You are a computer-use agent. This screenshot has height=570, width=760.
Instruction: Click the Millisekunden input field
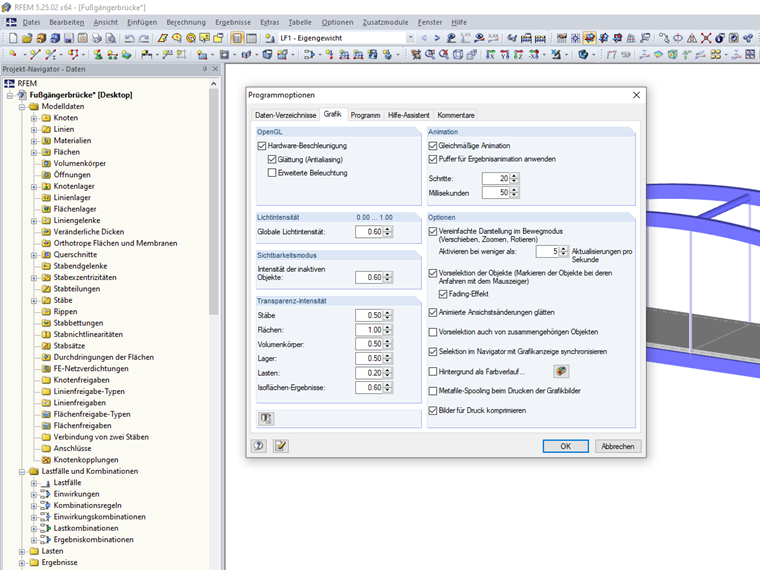pos(496,192)
